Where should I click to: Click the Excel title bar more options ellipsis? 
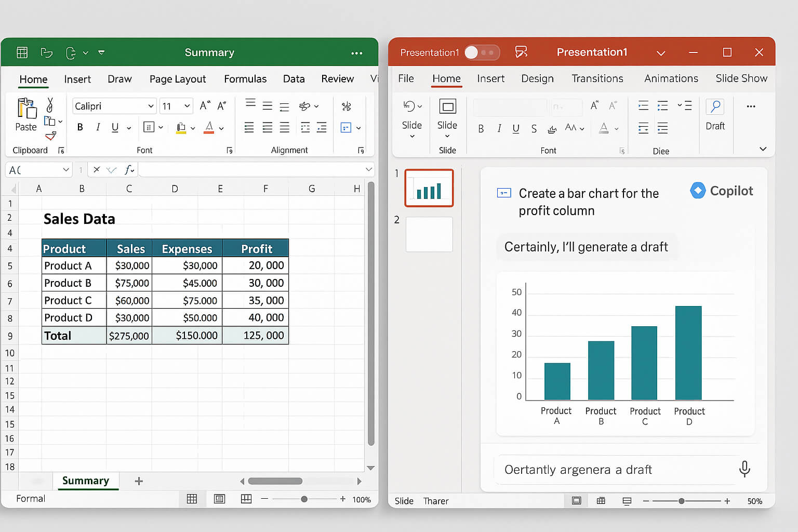[x=357, y=53]
